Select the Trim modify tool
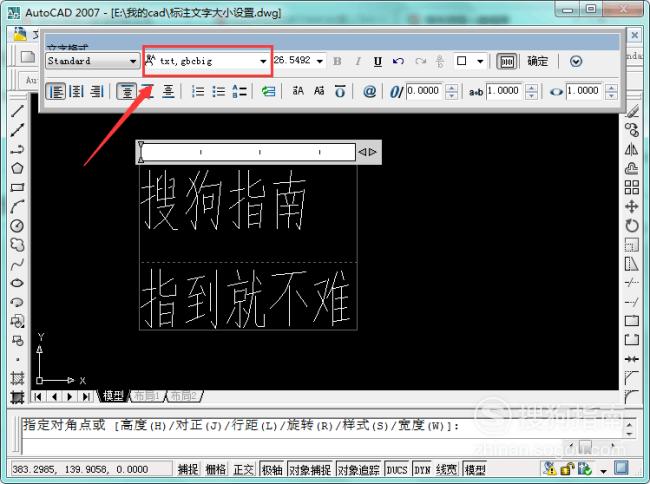Image resolution: width=650 pixels, height=484 pixels. point(631,283)
